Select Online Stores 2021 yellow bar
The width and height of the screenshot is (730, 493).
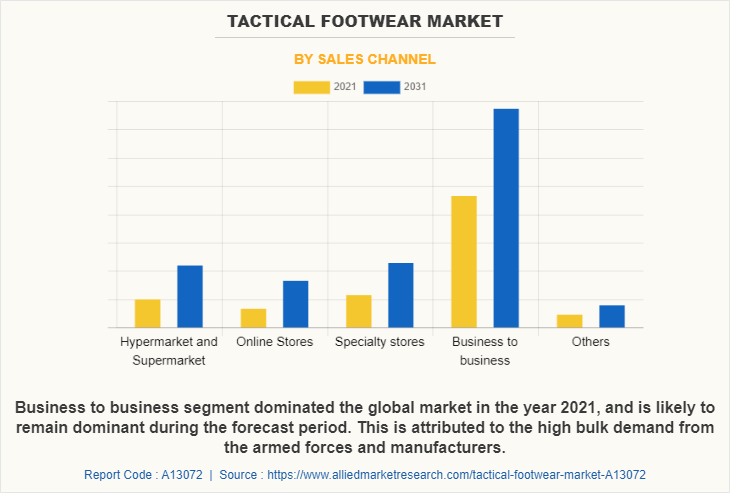253,318
